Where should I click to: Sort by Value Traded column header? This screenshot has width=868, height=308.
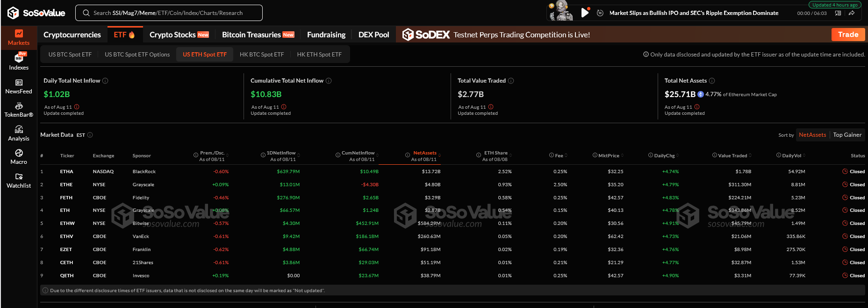(x=732, y=155)
